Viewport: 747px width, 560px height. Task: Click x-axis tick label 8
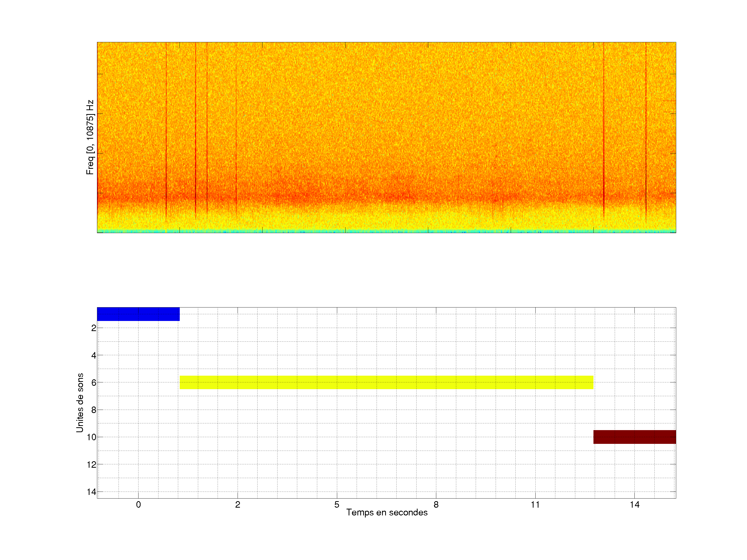tap(436, 505)
